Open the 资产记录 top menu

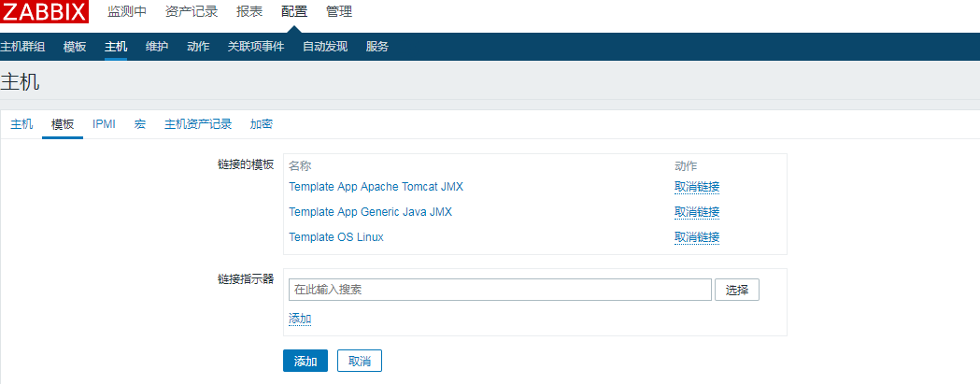(192, 11)
